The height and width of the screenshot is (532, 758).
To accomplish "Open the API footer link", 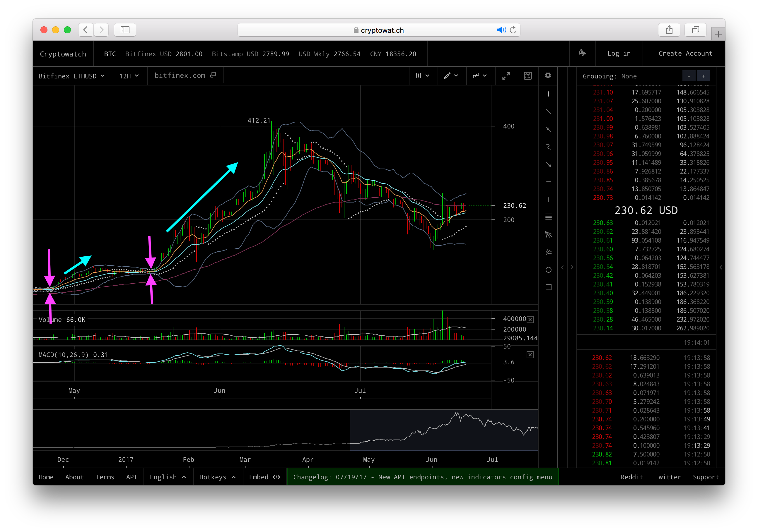I will tap(132, 477).
